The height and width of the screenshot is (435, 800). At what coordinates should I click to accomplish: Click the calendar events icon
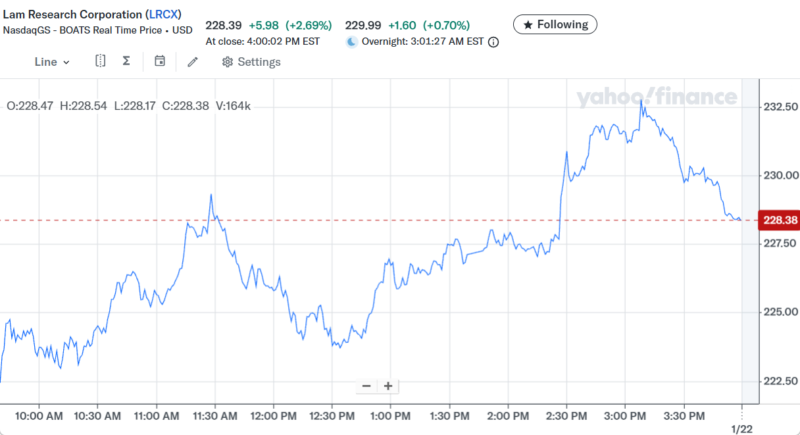coord(160,62)
